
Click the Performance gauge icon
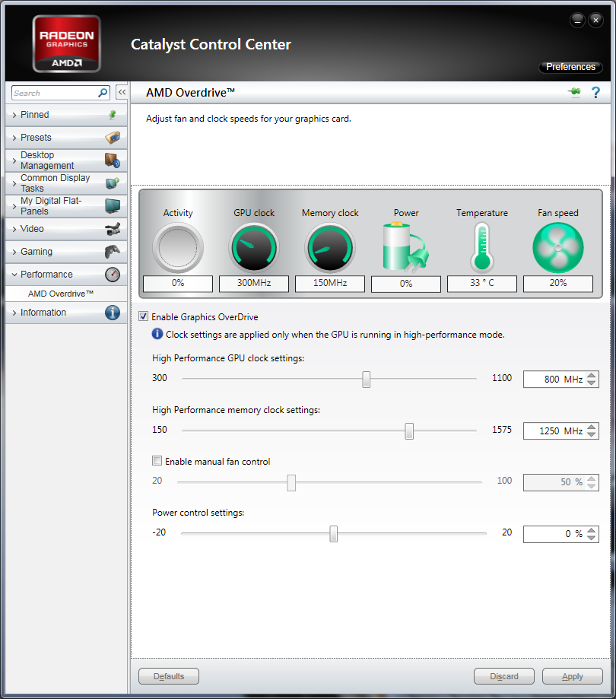[113, 274]
